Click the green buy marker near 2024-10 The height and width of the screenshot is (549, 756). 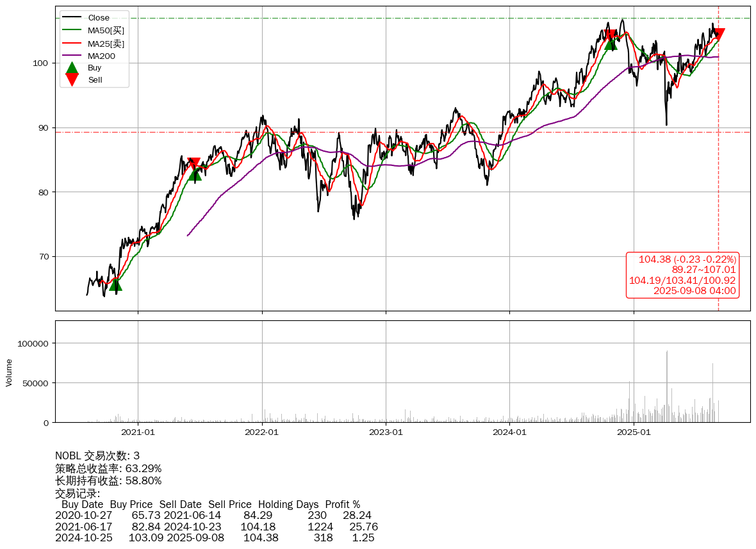pyautogui.click(x=611, y=43)
